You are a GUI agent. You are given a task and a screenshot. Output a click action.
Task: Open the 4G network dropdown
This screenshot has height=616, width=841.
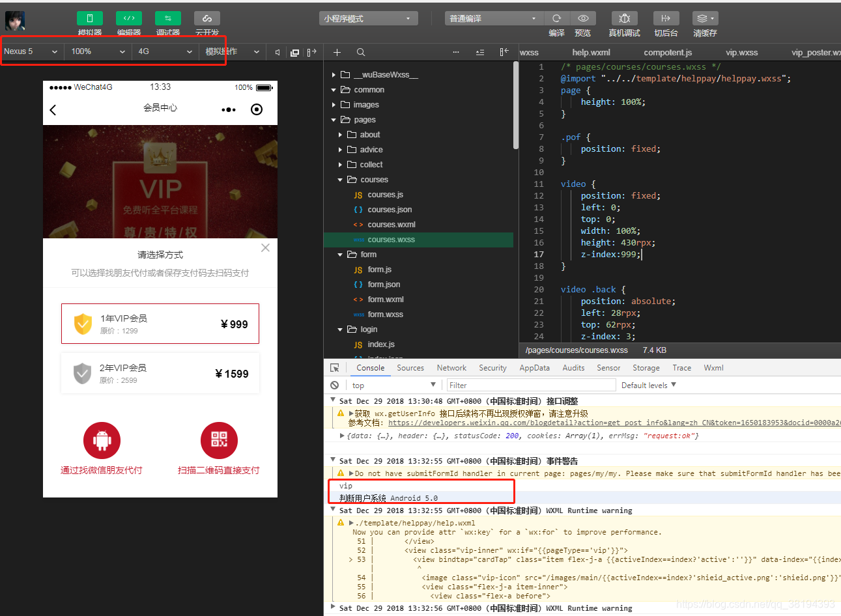coord(165,51)
